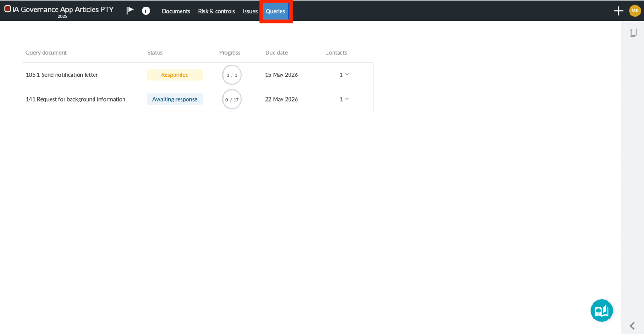Select the Queries tab
644x334 pixels.
tap(275, 11)
